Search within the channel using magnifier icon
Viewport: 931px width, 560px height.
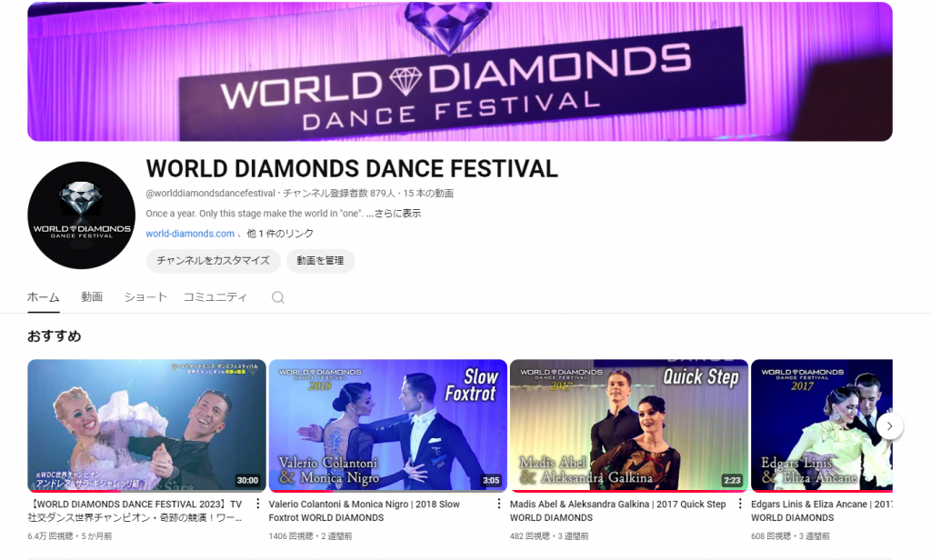(x=278, y=297)
